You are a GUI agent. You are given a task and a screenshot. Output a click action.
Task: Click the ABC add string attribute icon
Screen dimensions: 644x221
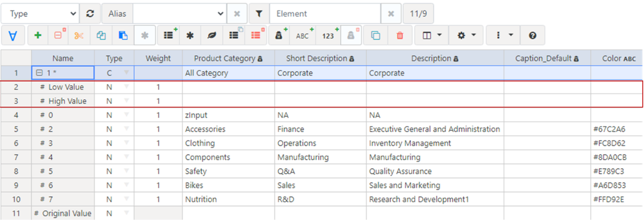[303, 35]
